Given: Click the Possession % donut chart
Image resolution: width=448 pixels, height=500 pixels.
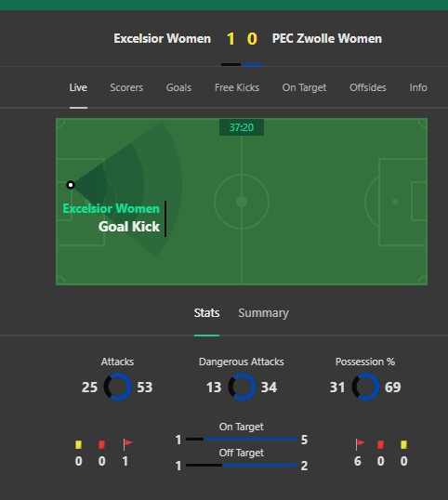Looking at the screenshot, I should 365,387.
